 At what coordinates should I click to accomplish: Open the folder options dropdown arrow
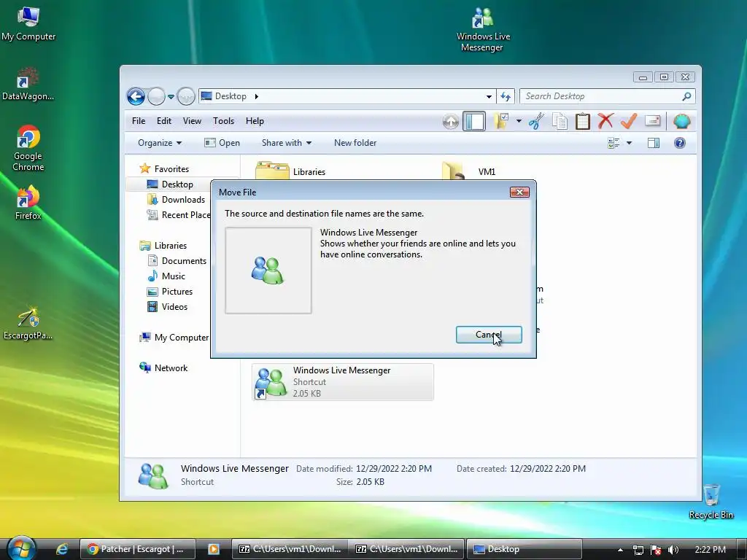tap(519, 122)
